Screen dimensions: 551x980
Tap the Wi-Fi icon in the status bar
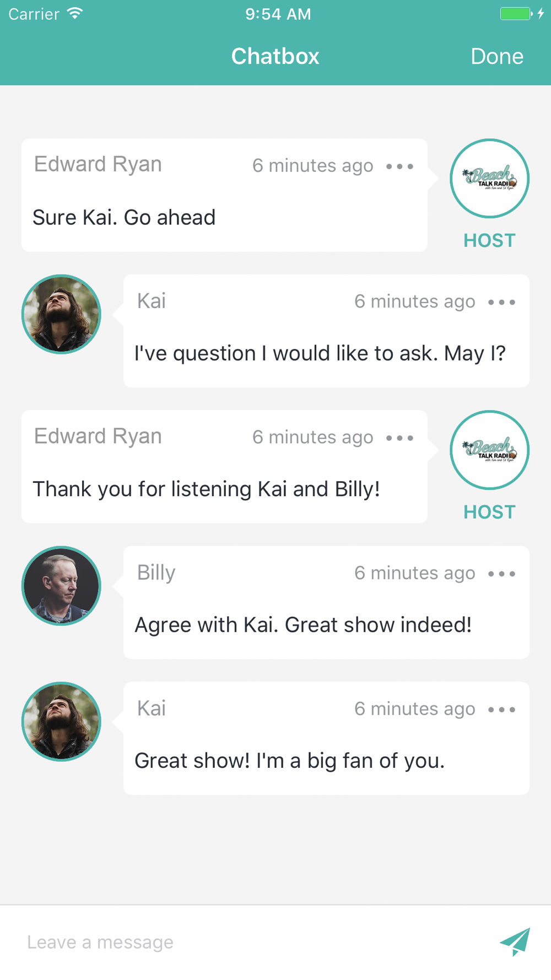pos(75,13)
